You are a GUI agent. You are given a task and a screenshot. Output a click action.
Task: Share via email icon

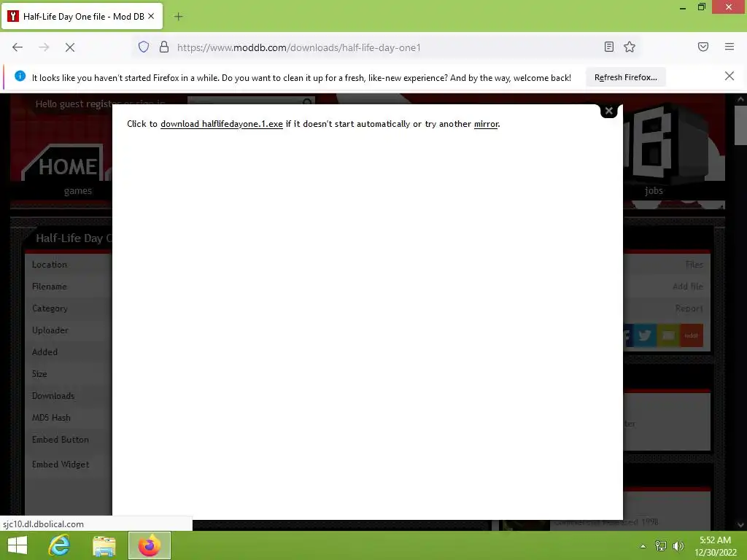click(668, 335)
